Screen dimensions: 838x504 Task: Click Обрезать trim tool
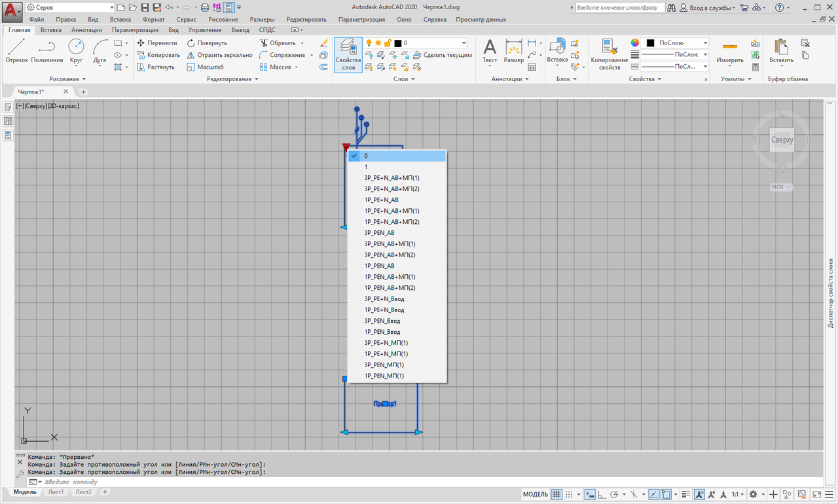click(278, 43)
